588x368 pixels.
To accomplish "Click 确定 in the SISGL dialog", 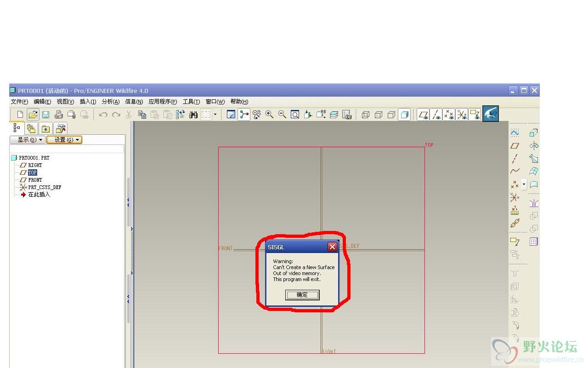I will point(302,295).
